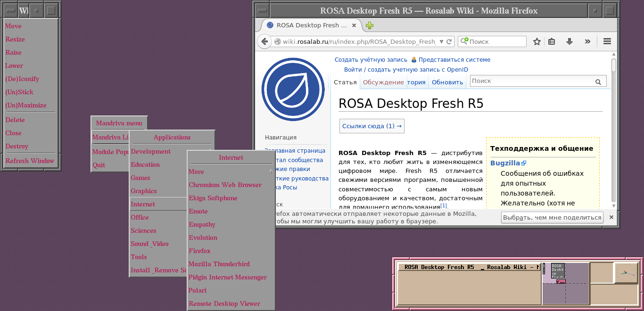The height and width of the screenshot is (311, 644).
Task: Show more tools overflow chevron in Firefox
Action: click(x=587, y=41)
